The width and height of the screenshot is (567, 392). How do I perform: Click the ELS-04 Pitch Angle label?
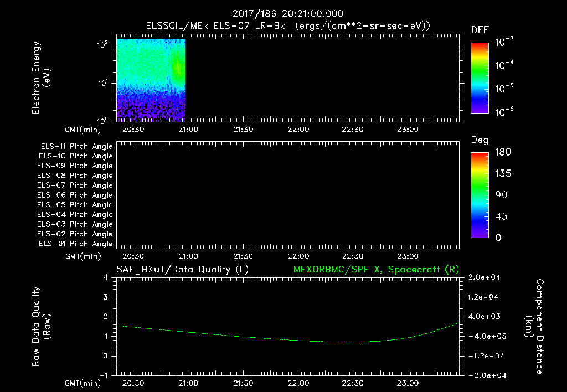(75, 214)
